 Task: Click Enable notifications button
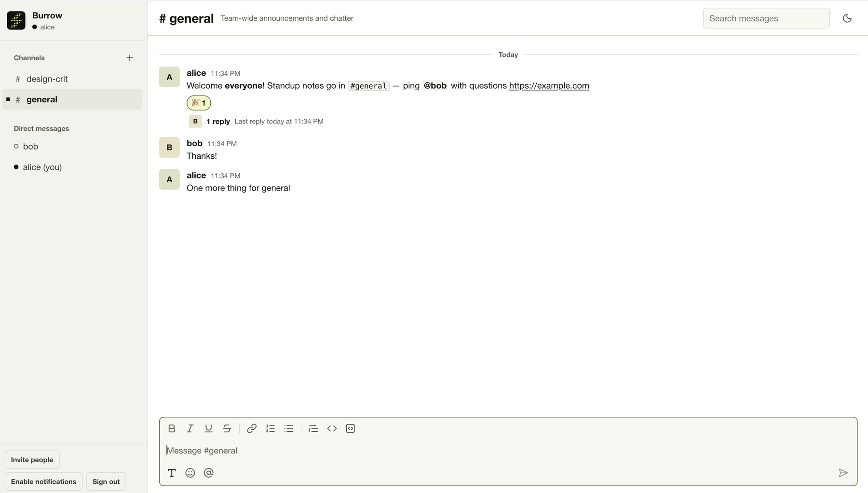43,481
